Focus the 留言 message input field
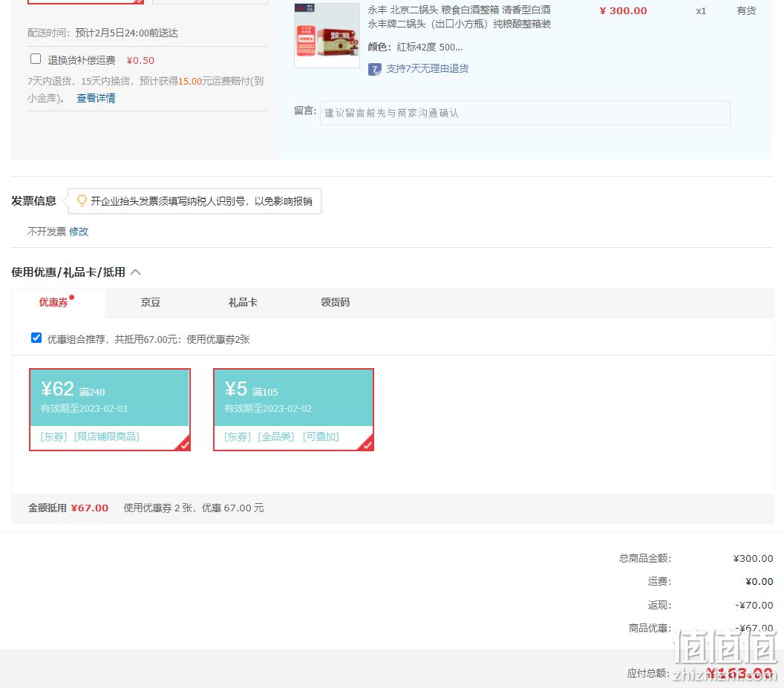This screenshot has width=784, height=688. [x=525, y=113]
